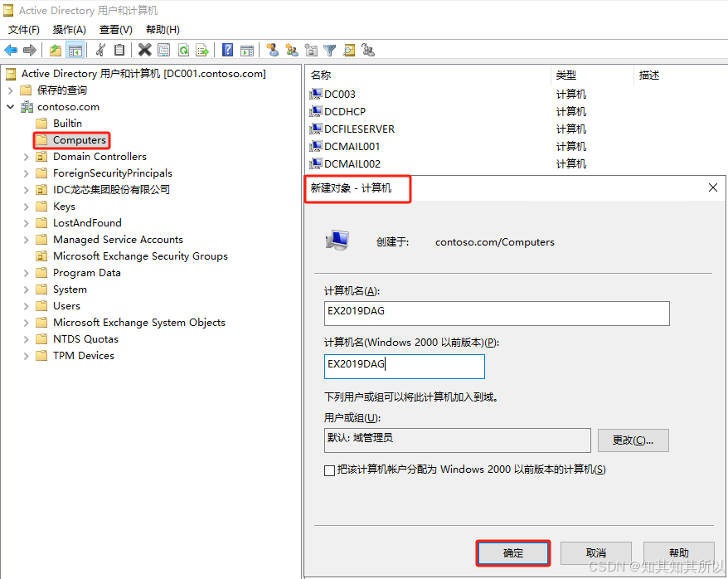Image resolution: width=728 pixels, height=579 pixels.
Task: Click the Export List toolbar icon
Action: [202, 50]
